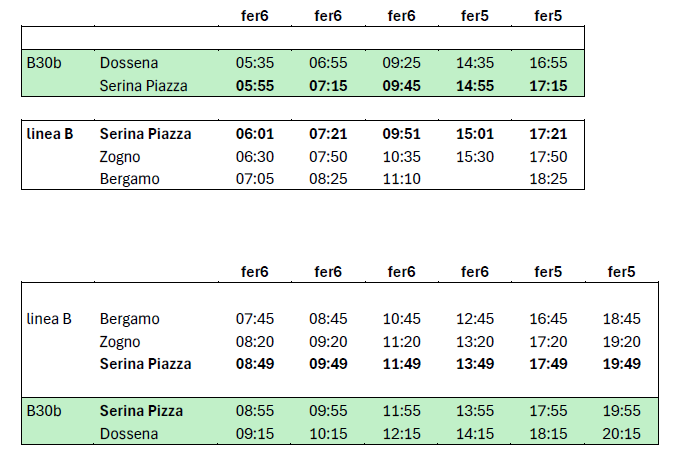
Task: Select the 15:30 Zogno time cell
Action: [474, 157]
